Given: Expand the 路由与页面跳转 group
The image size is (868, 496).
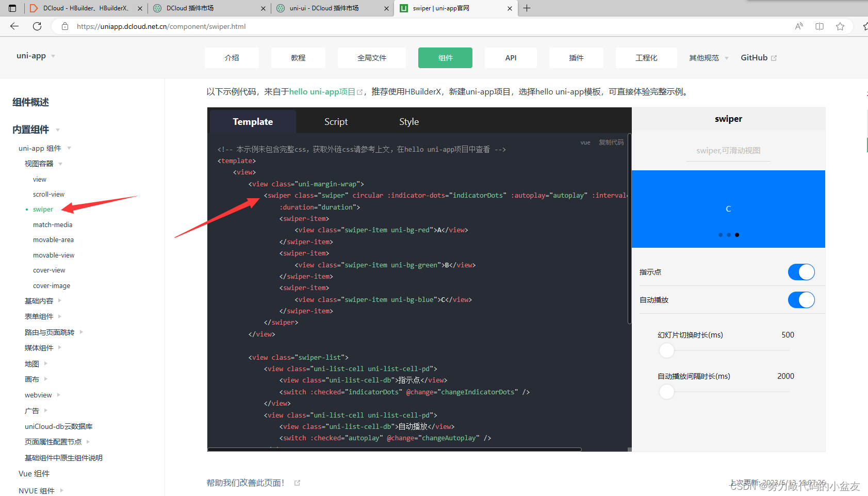Looking at the screenshot, I should pyautogui.click(x=81, y=332).
